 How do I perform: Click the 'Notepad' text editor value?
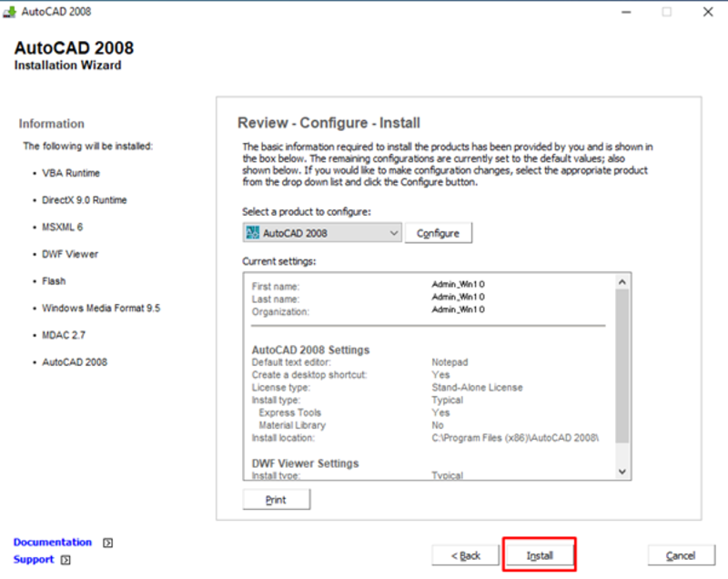450,362
